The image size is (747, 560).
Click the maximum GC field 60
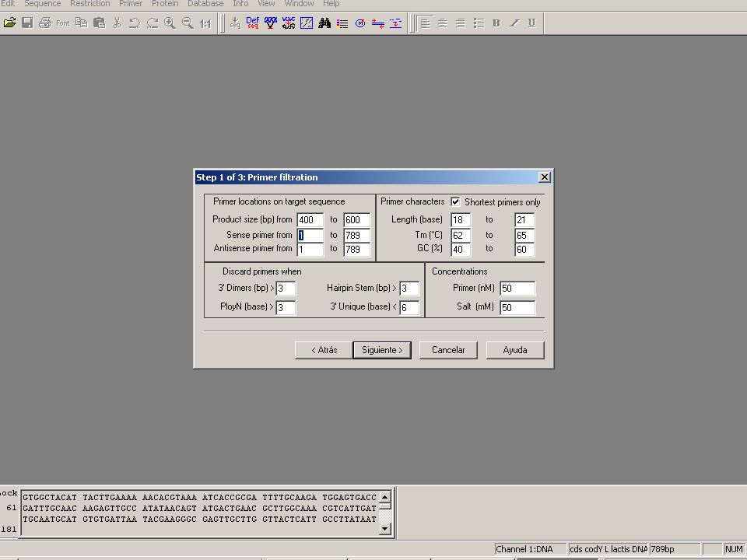click(524, 249)
